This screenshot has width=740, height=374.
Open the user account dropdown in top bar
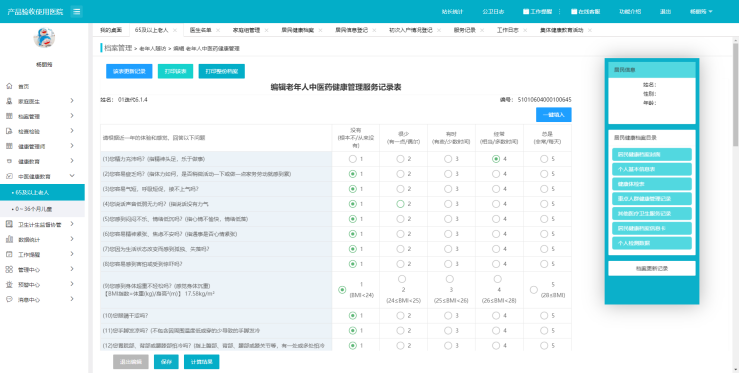click(x=701, y=12)
